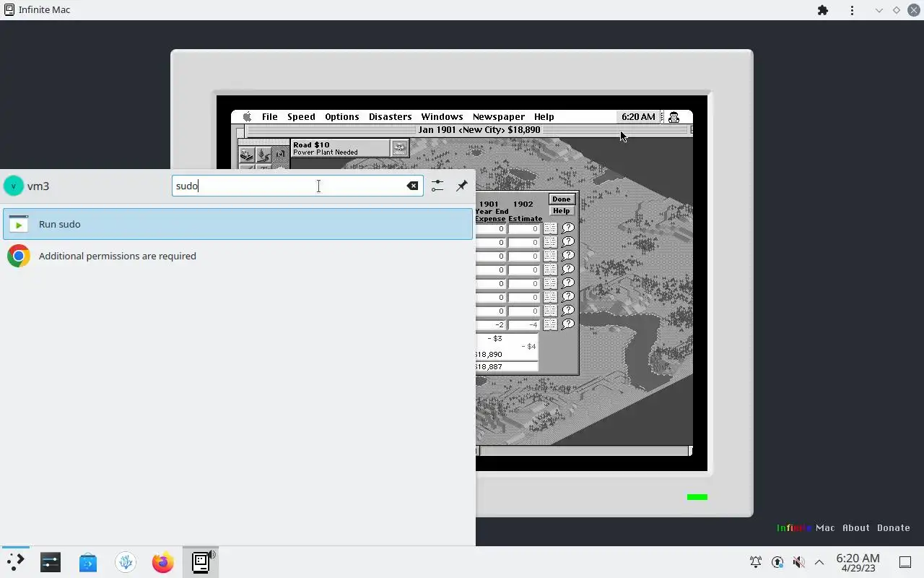The width and height of the screenshot is (924, 578).
Task: Select the Bulldozer tool in SimCity toolbar
Action: click(247, 155)
